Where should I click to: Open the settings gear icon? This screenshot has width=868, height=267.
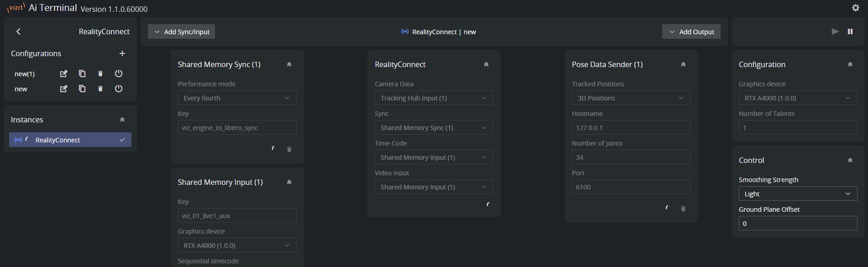coord(855,8)
